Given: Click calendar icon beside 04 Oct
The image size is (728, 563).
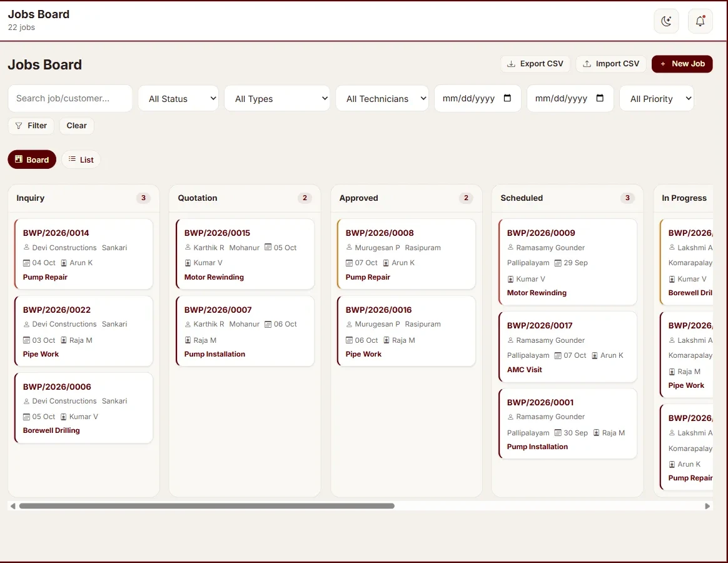Looking at the screenshot, I should click(26, 263).
